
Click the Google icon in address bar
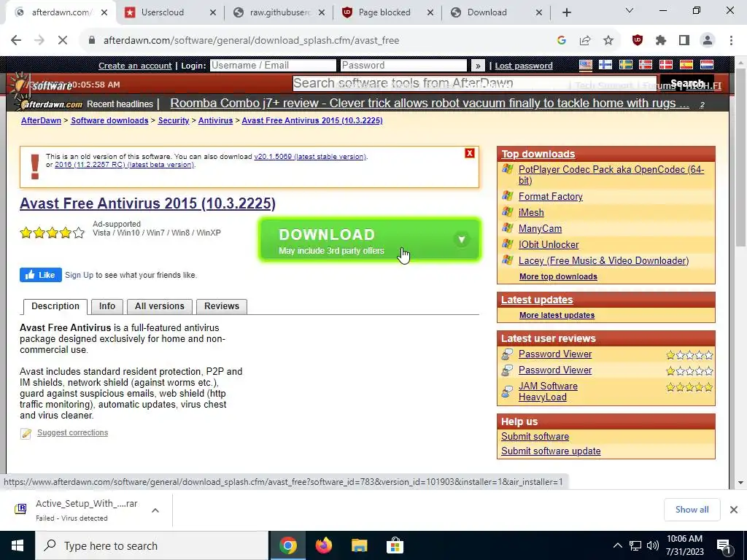562,41
